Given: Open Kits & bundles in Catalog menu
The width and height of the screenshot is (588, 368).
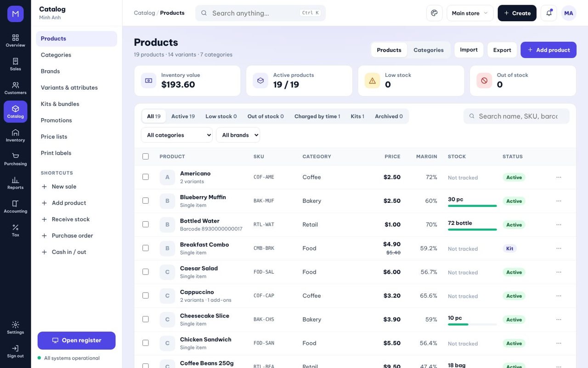Looking at the screenshot, I should (x=76, y=104).
